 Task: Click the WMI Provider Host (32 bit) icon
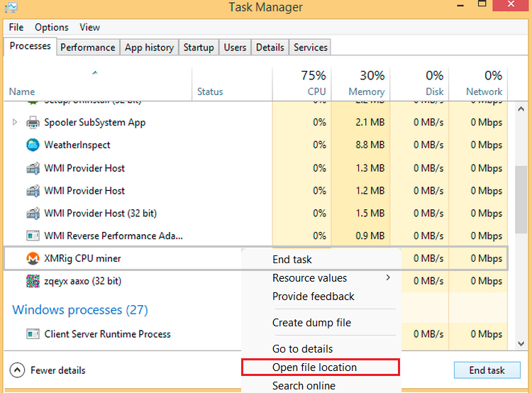point(33,214)
